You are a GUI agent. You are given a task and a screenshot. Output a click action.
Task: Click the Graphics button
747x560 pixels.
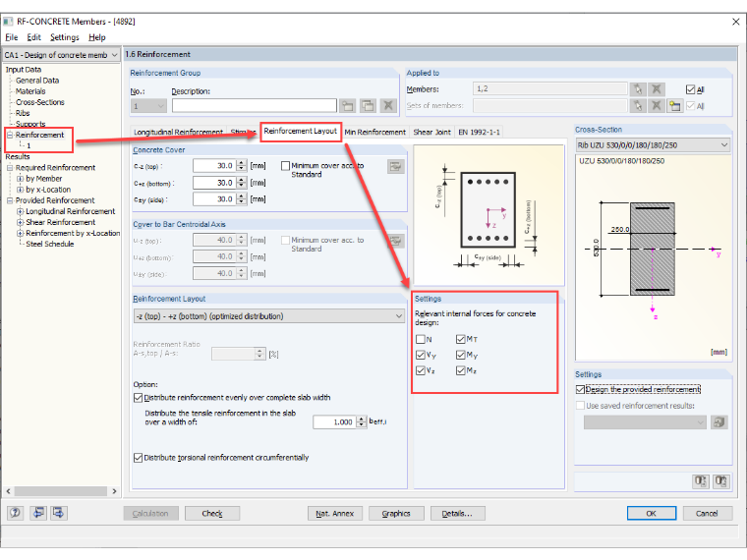[396, 513]
